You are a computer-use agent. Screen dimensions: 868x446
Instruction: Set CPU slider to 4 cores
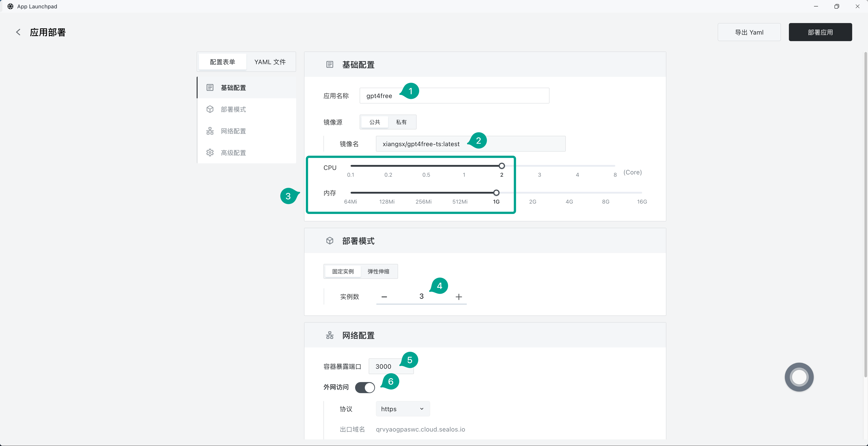(577, 166)
